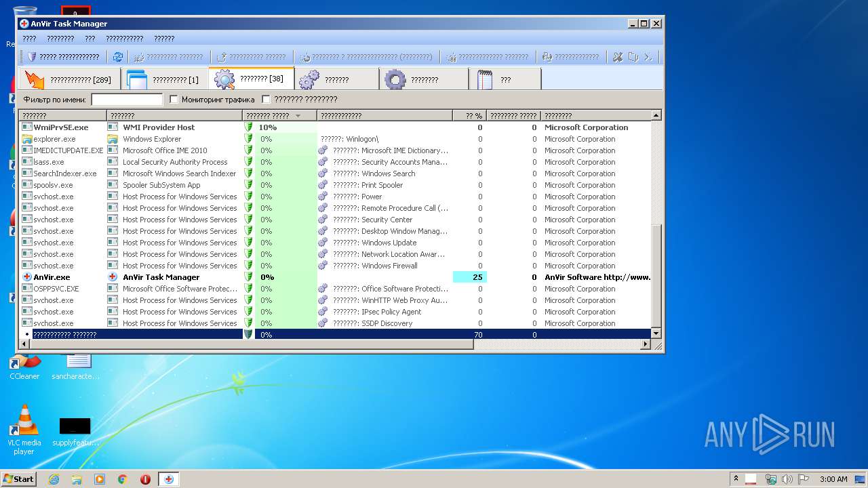Image resolution: width=868 pixels, height=488 pixels.
Task: Toggle the second checkbox beside traffic monitoring
Action: point(266,100)
